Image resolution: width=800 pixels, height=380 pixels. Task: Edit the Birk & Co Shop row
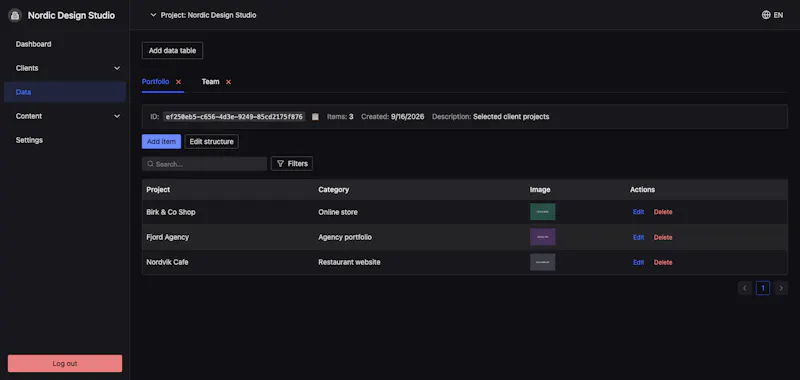pyautogui.click(x=639, y=212)
